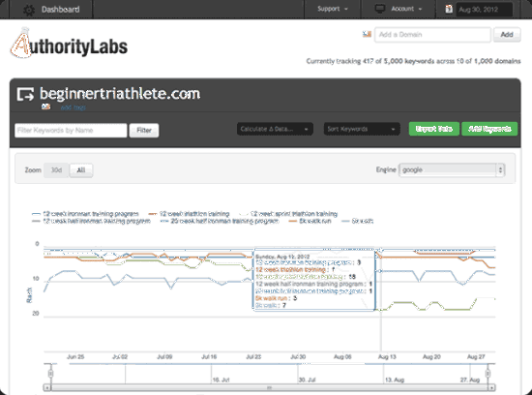
Task: Move the left handle of the range navigator
Action: (x=51, y=374)
